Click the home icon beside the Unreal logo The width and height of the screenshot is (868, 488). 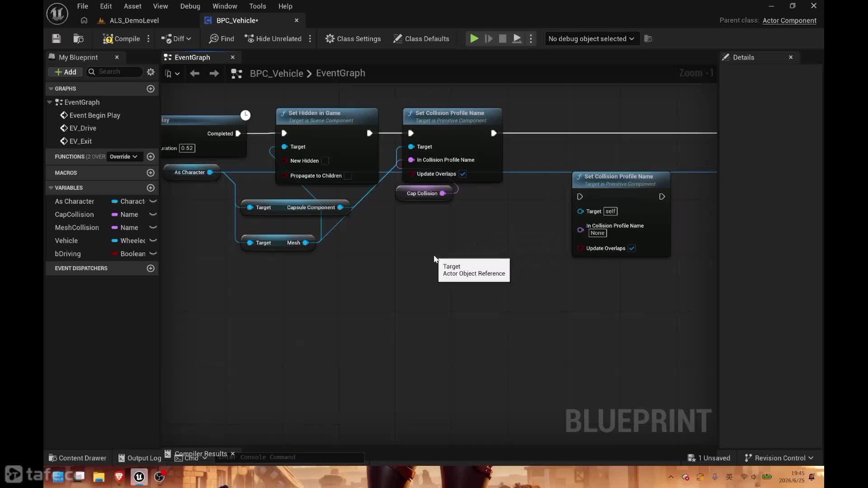(x=84, y=20)
